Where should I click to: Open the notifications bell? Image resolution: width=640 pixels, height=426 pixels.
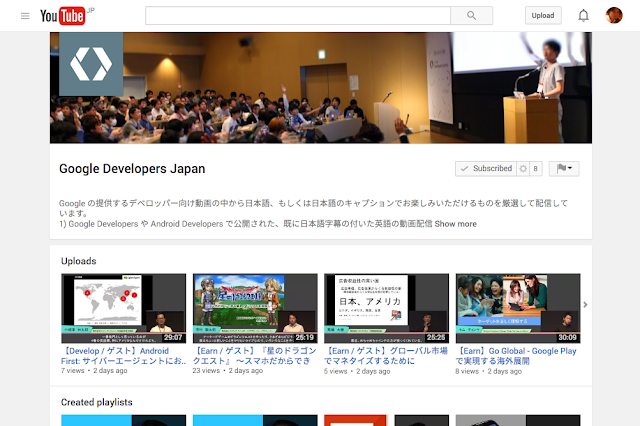pyautogui.click(x=583, y=16)
